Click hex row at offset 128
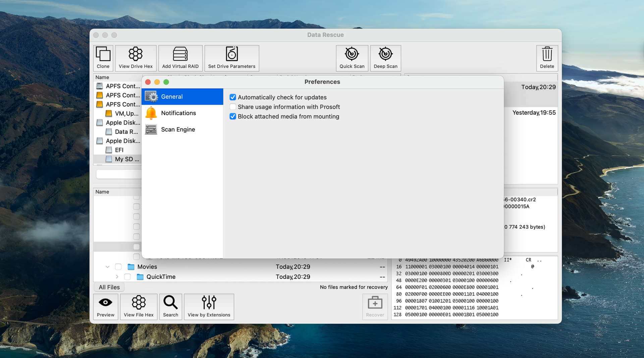Screen dimensions: 644x358 coord(447,314)
